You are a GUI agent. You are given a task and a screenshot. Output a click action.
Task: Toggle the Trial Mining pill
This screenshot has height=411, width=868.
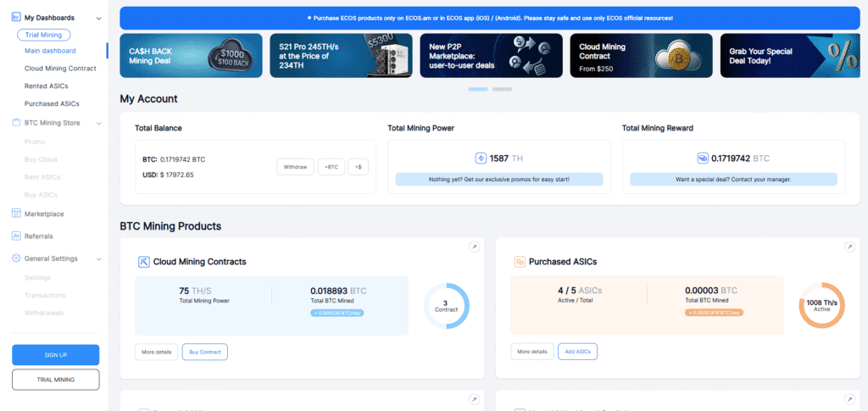43,35
